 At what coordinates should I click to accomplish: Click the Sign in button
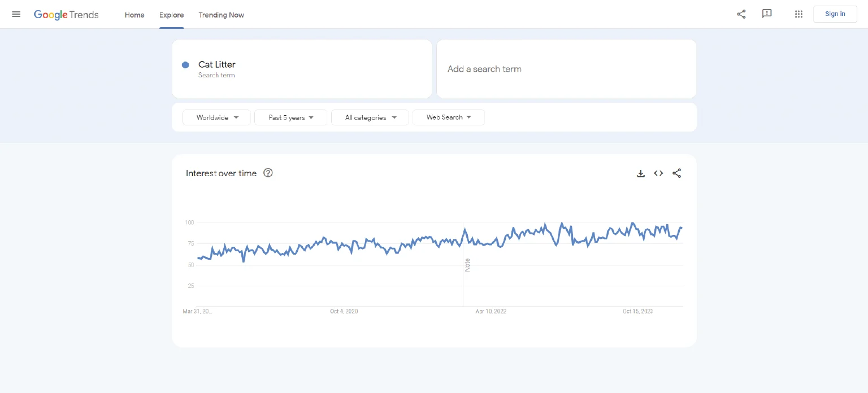[x=835, y=14]
